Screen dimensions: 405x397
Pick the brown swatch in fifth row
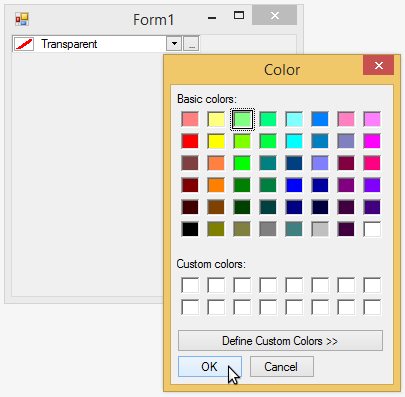tap(216, 207)
